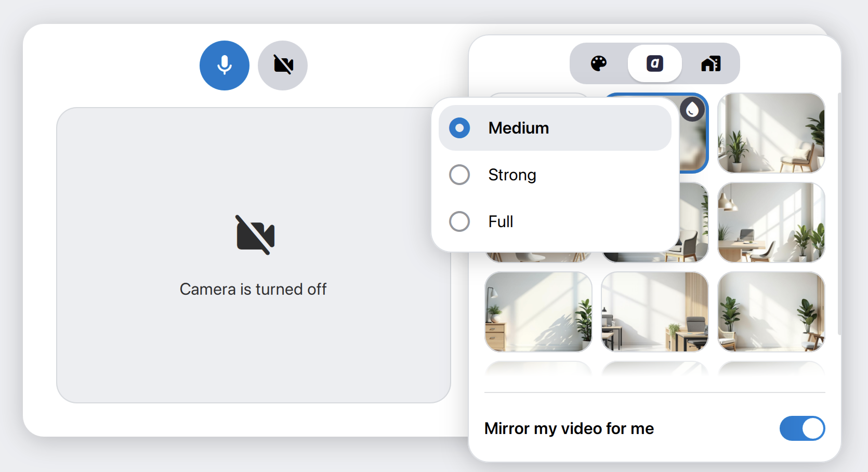Toggle Mirror my video for me switch
868x472 pixels.
(801, 428)
